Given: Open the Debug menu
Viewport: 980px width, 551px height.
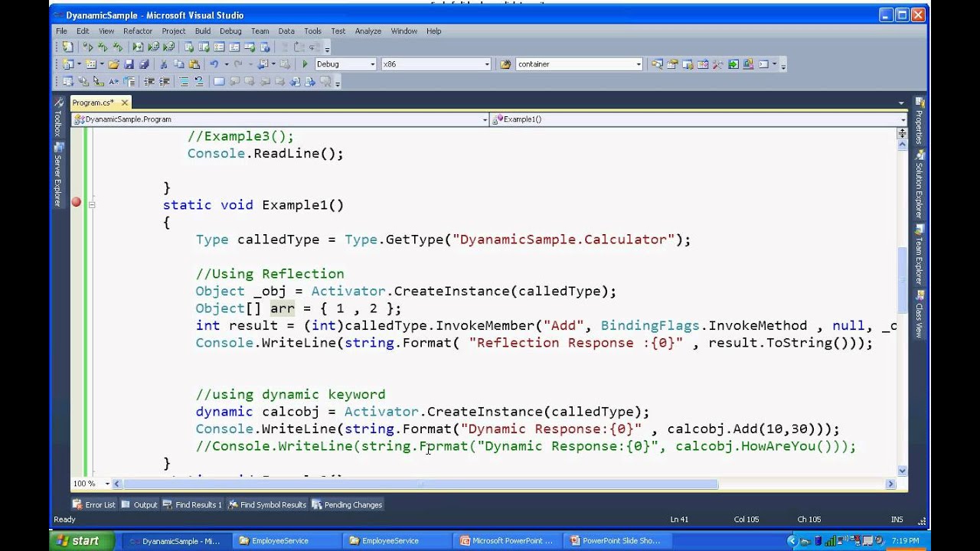Looking at the screenshot, I should click(230, 31).
